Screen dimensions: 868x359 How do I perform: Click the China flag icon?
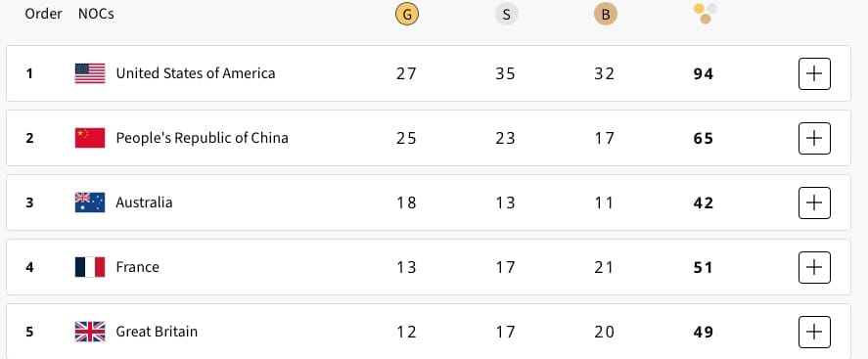click(90, 138)
